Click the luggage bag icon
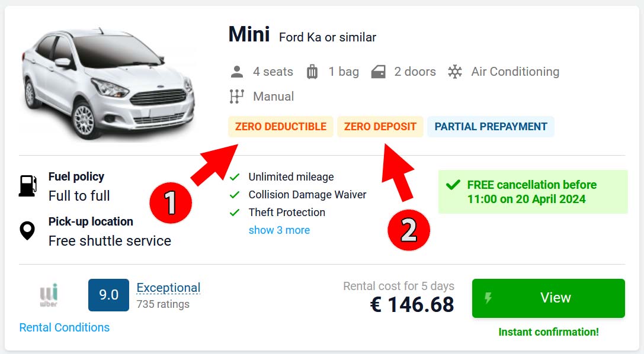Screen dimensions: 644x354 pyautogui.click(x=312, y=72)
